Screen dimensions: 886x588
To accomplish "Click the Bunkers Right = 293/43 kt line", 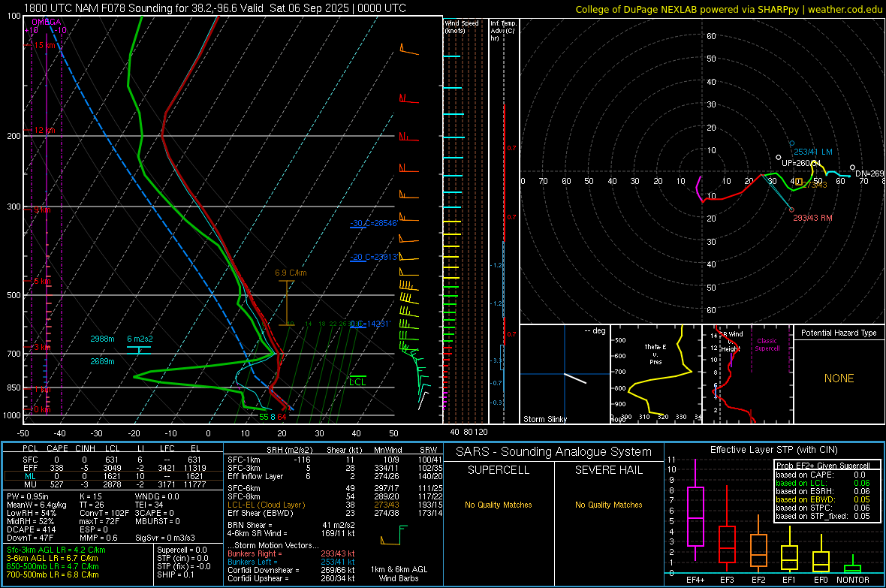I will pyautogui.click(x=291, y=553).
